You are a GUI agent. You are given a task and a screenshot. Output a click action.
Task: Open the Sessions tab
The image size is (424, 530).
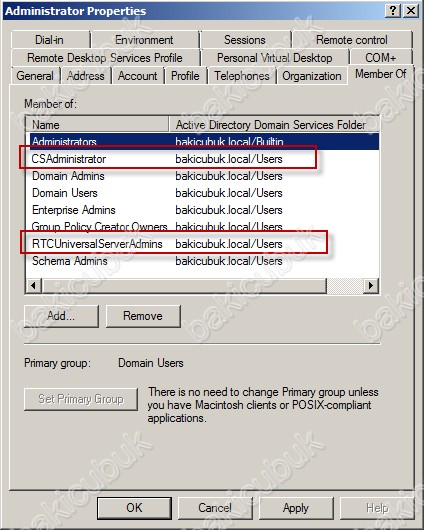(245, 40)
